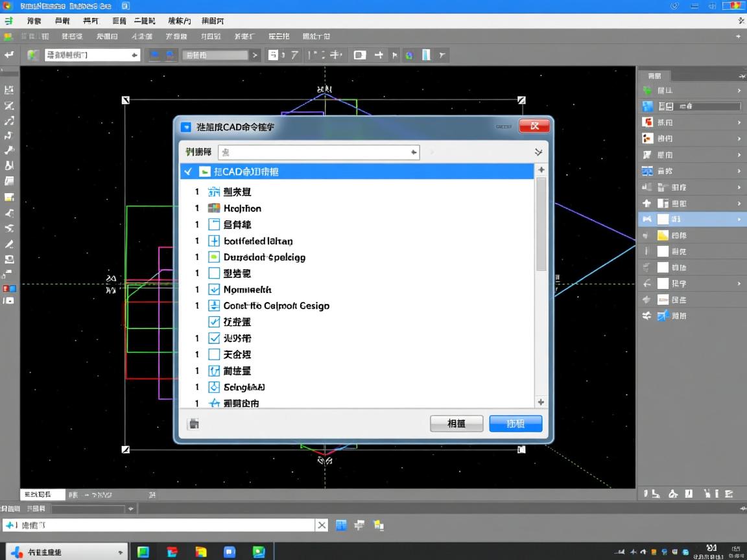Click the plus icon at scrollbar top
This screenshot has width=747, height=560.
pyautogui.click(x=541, y=170)
